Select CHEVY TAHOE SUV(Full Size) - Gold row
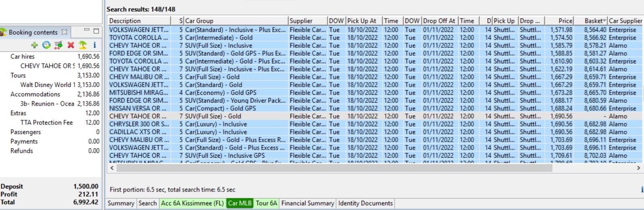 (375, 116)
